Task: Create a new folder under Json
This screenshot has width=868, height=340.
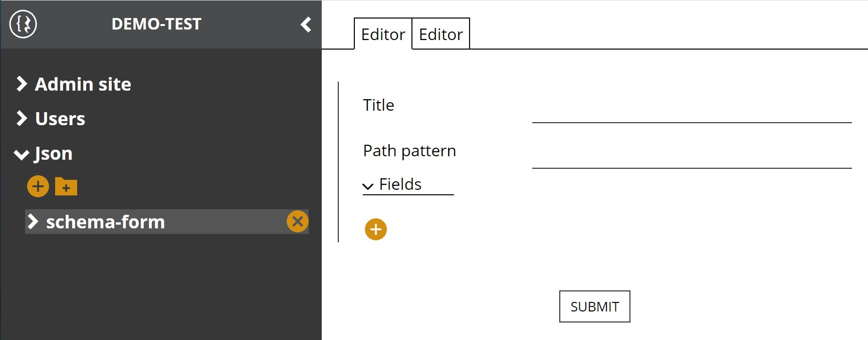Action: tap(66, 186)
